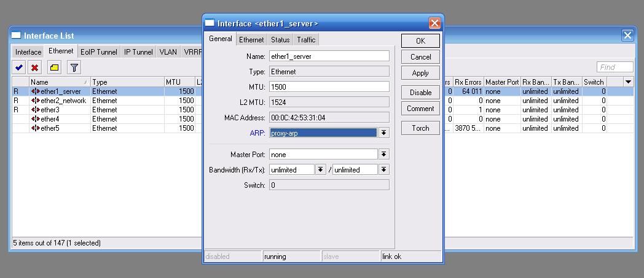
Task: Click the blue checkmark enable icon
Action: click(x=19, y=68)
